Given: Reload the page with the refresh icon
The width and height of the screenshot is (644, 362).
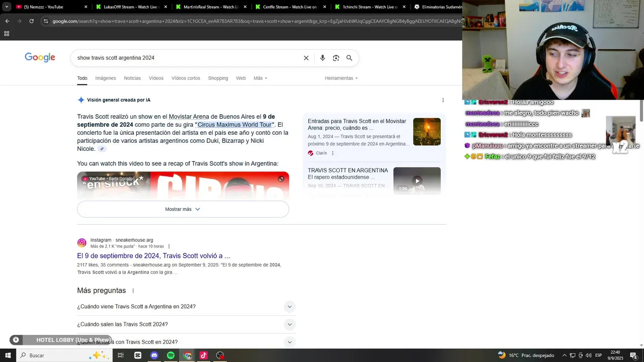Looking at the screenshot, I should click(x=31, y=21).
